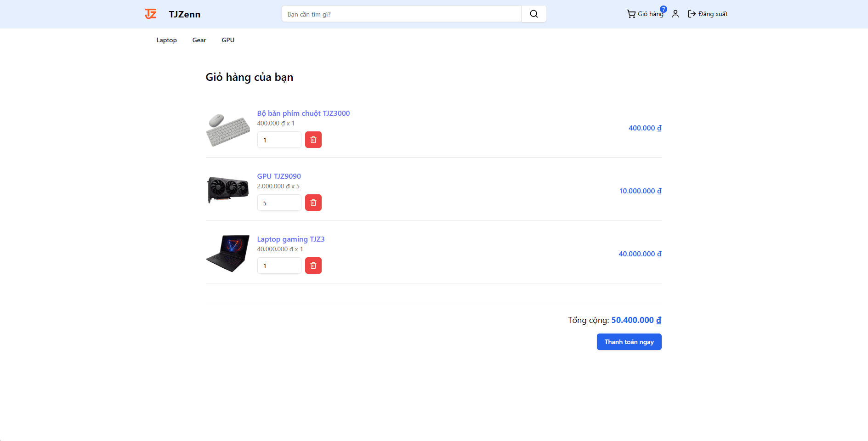Viewport: 868px width, 441px height.
Task: Click the logout arrow icon
Action: click(x=692, y=14)
